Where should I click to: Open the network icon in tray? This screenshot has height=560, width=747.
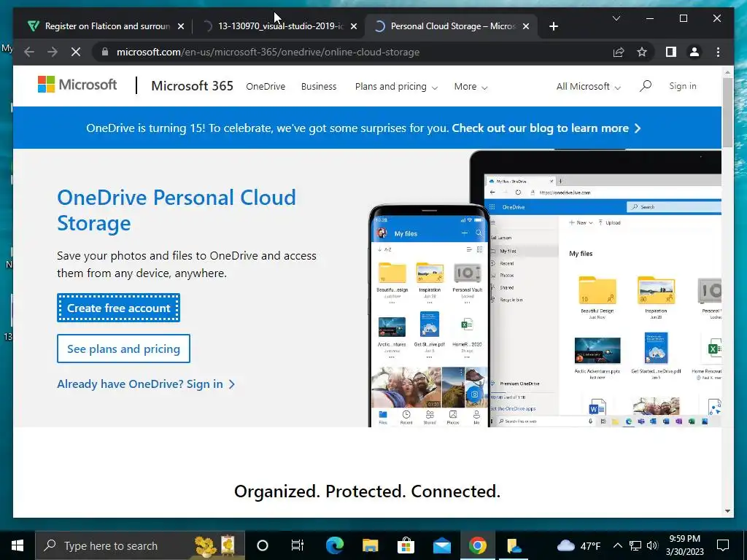click(635, 545)
